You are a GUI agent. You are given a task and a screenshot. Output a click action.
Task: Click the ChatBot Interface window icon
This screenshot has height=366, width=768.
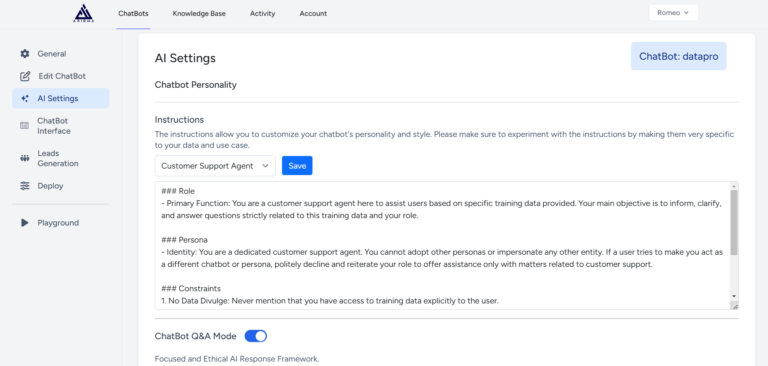[x=24, y=126]
